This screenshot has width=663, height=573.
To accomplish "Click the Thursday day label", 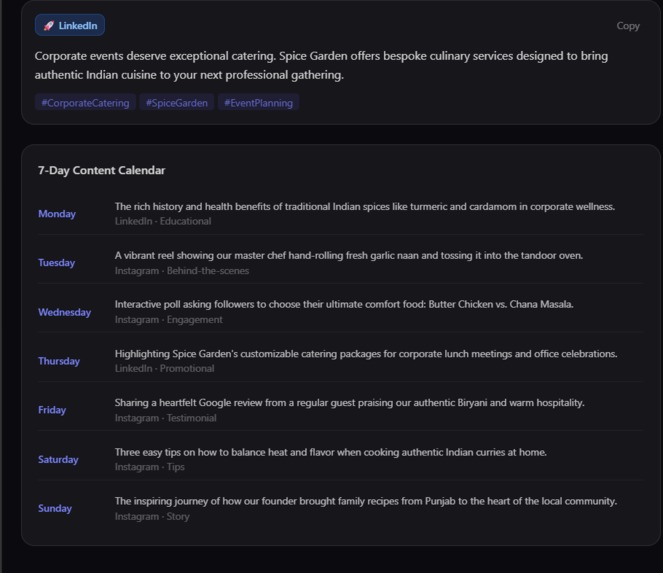I will [x=59, y=361].
